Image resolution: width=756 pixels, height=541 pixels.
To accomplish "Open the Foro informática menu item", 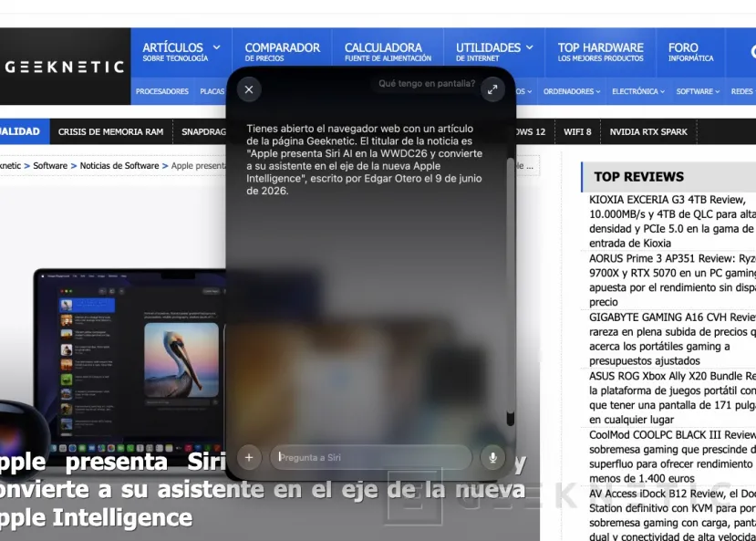I will coord(690,52).
